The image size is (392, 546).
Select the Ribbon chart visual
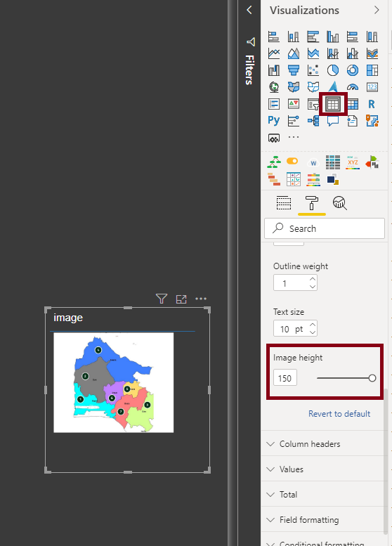point(372,53)
